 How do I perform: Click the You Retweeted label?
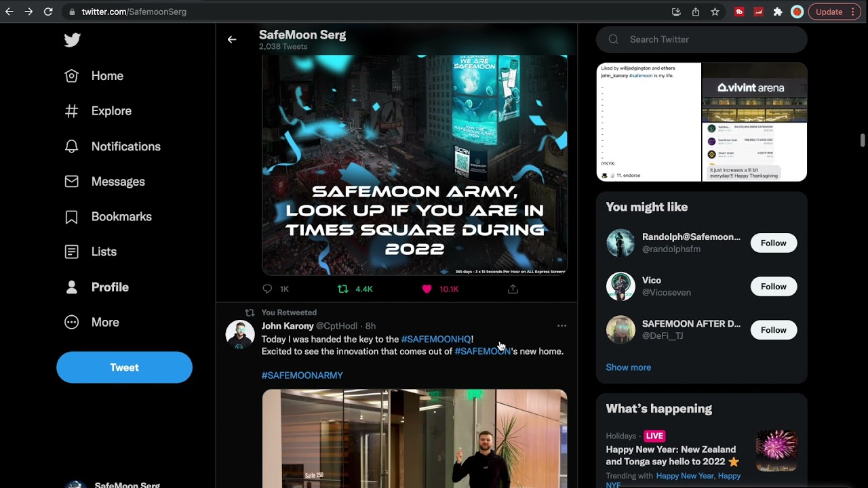tap(289, 312)
